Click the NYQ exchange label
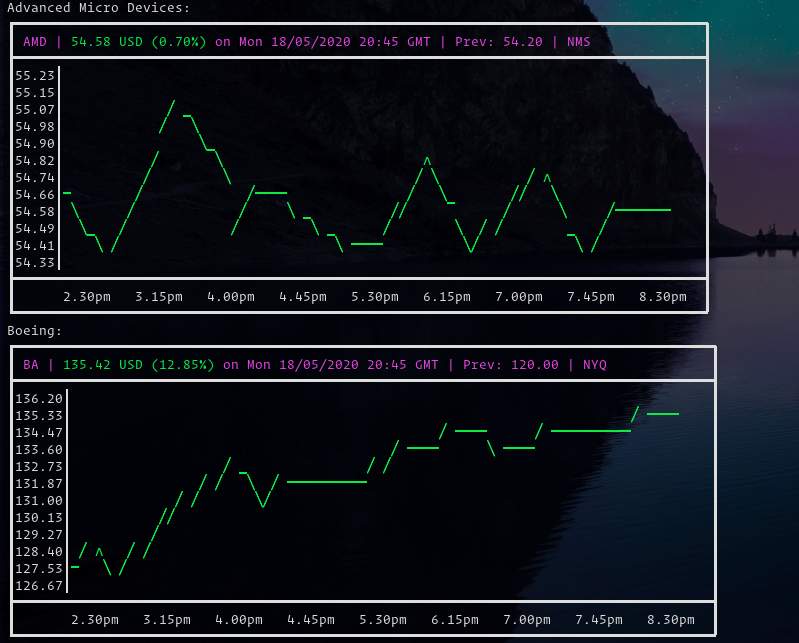The image size is (799, 643). click(x=595, y=365)
